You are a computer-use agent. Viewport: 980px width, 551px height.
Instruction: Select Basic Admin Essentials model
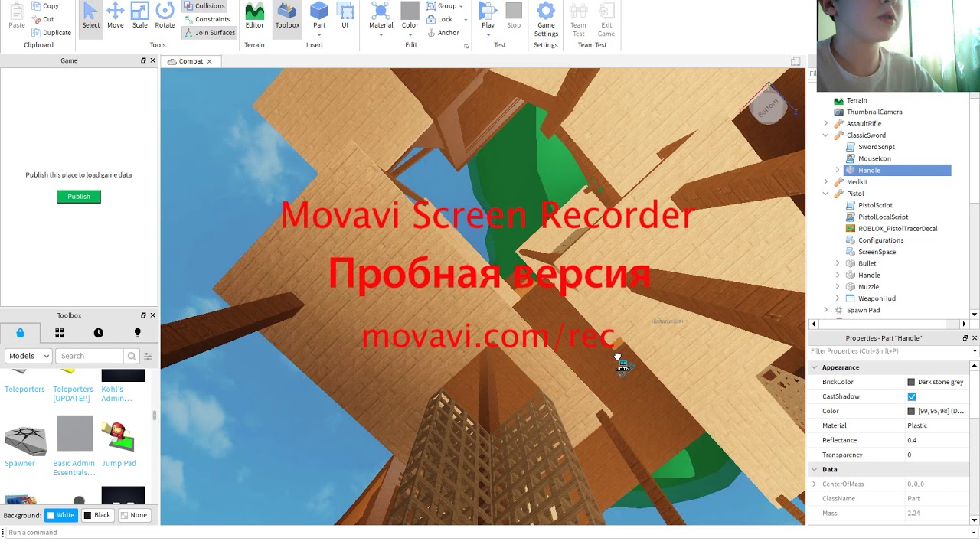pos(74,434)
